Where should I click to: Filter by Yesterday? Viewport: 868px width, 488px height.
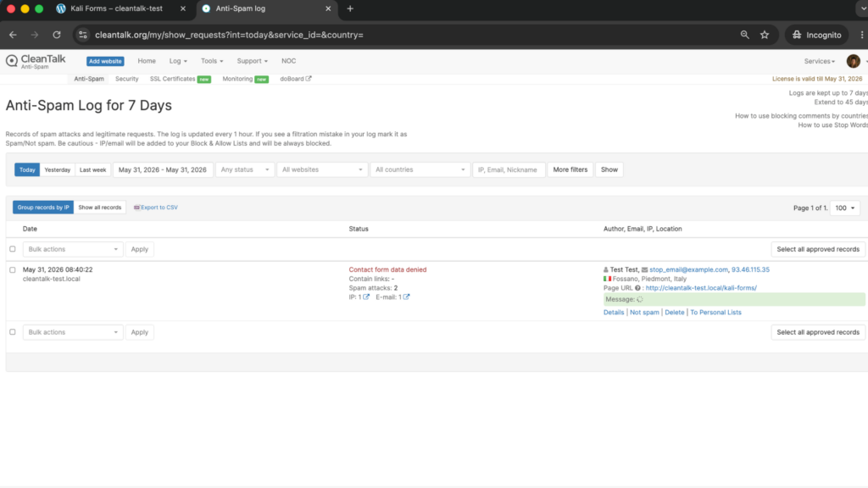point(58,169)
